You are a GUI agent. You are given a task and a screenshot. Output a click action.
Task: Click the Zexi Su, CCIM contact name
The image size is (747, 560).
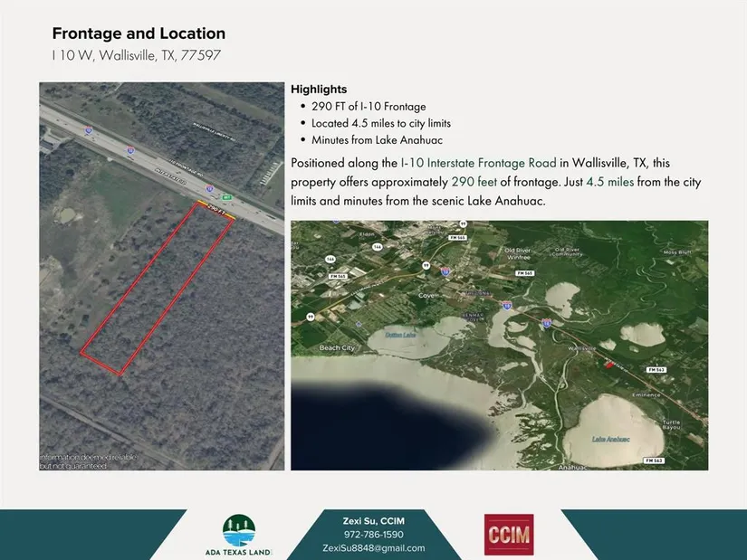pos(373,520)
